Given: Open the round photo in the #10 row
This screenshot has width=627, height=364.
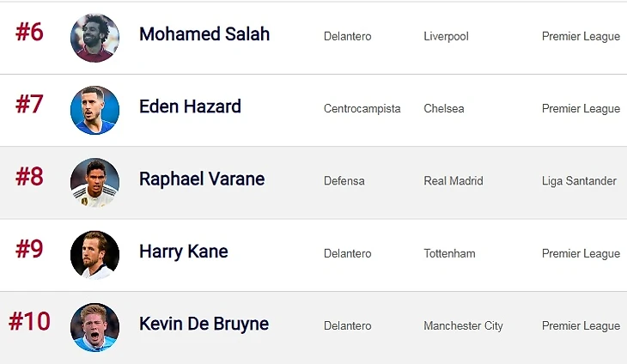Looking at the screenshot, I should (94, 327).
